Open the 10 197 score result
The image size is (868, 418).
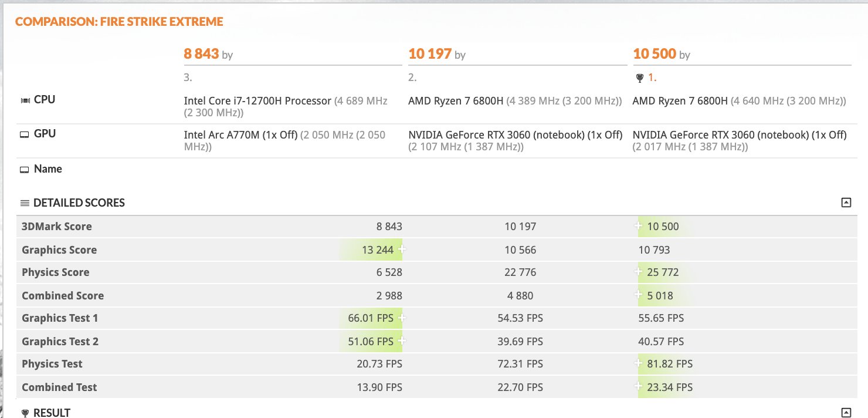tap(430, 55)
